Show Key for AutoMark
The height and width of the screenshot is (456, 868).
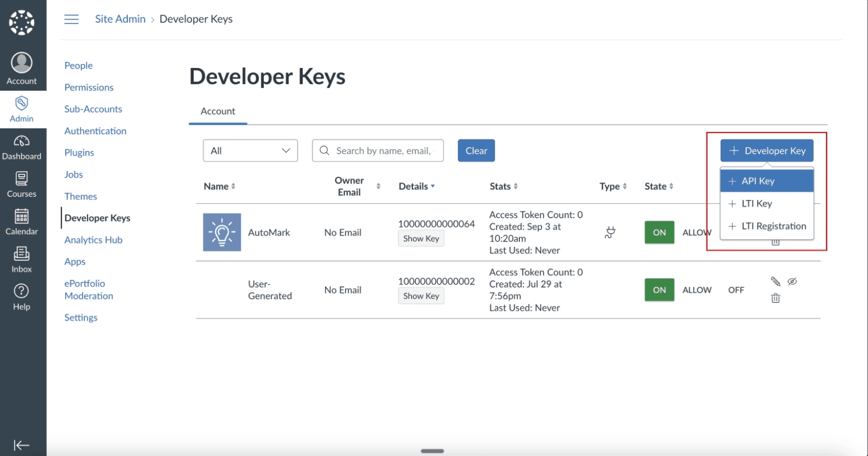point(421,238)
